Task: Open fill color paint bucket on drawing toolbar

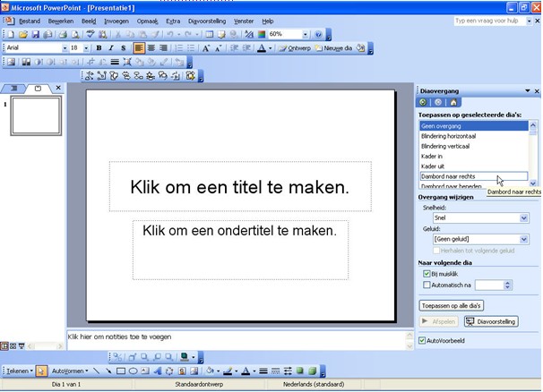Action: point(210,371)
